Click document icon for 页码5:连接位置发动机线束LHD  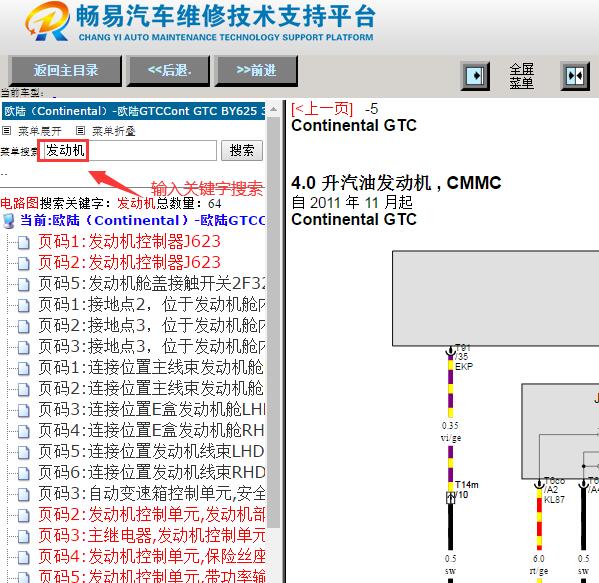click(x=24, y=453)
